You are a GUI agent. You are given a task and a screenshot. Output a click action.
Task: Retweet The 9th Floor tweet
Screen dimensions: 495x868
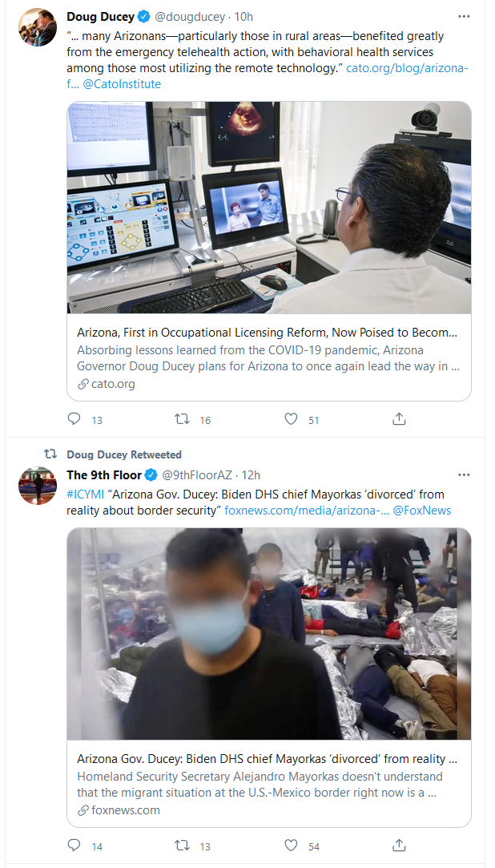182,846
